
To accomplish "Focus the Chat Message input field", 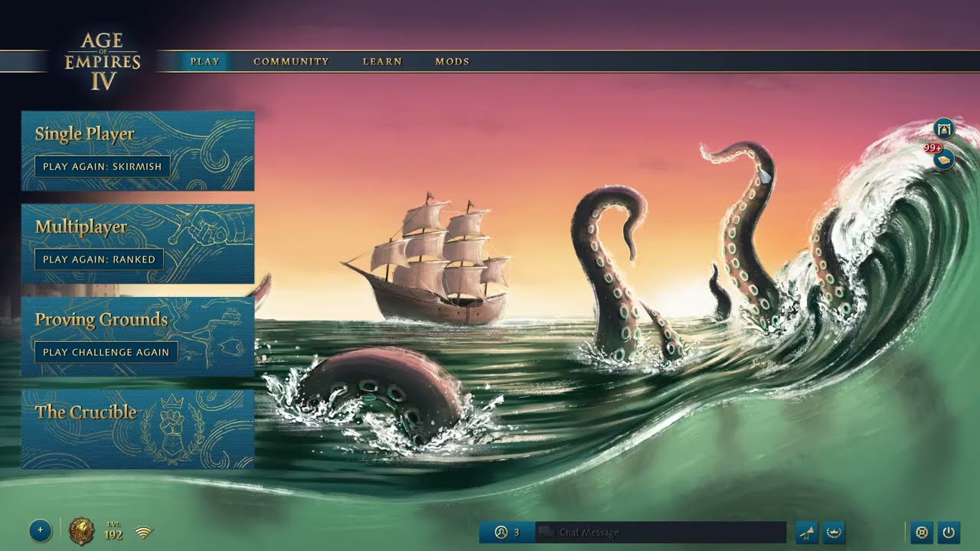I will [x=660, y=532].
